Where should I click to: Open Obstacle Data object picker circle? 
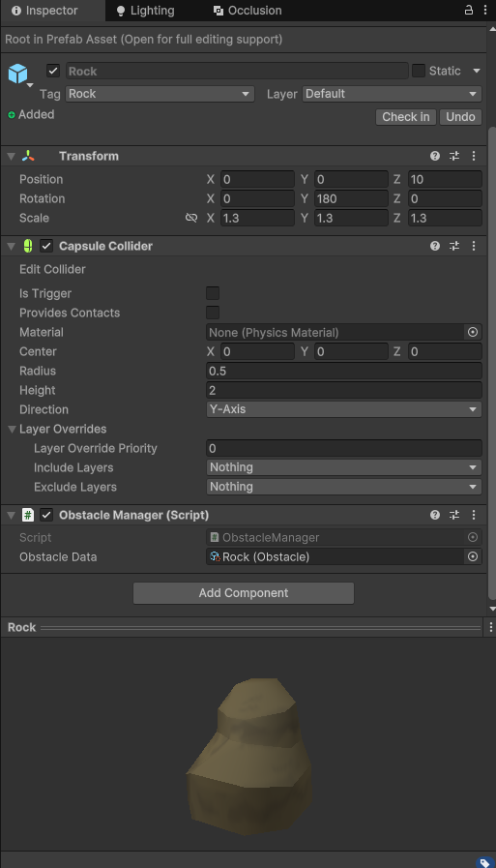click(x=473, y=556)
